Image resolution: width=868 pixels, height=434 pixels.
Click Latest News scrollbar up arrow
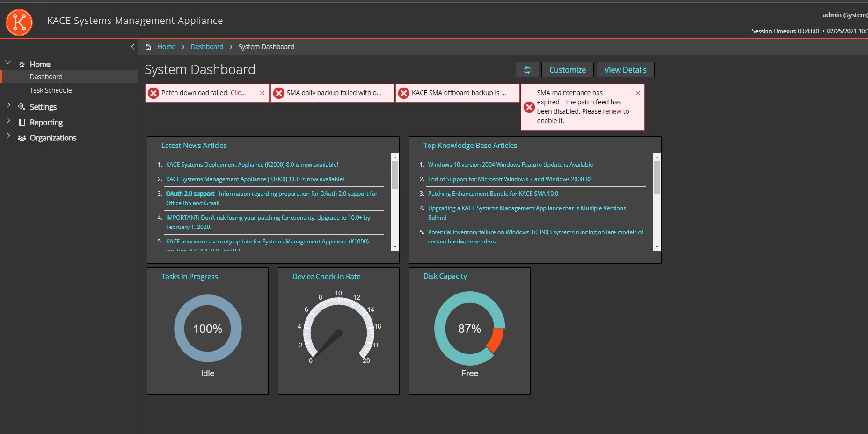(395, 157)
